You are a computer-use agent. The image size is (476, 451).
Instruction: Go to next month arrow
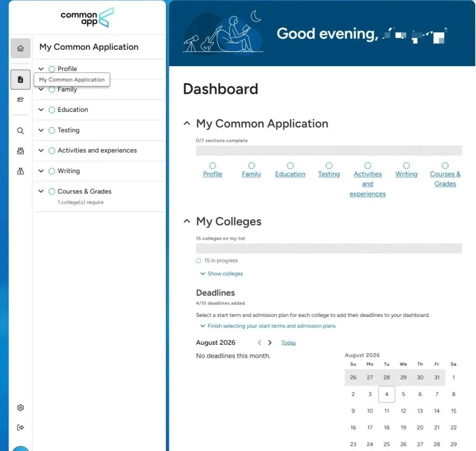pos(270,342)
